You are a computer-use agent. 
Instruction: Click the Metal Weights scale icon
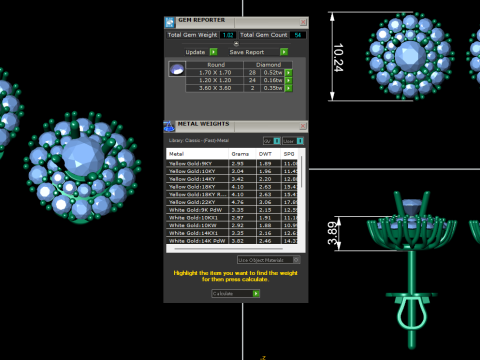[169, 126]
